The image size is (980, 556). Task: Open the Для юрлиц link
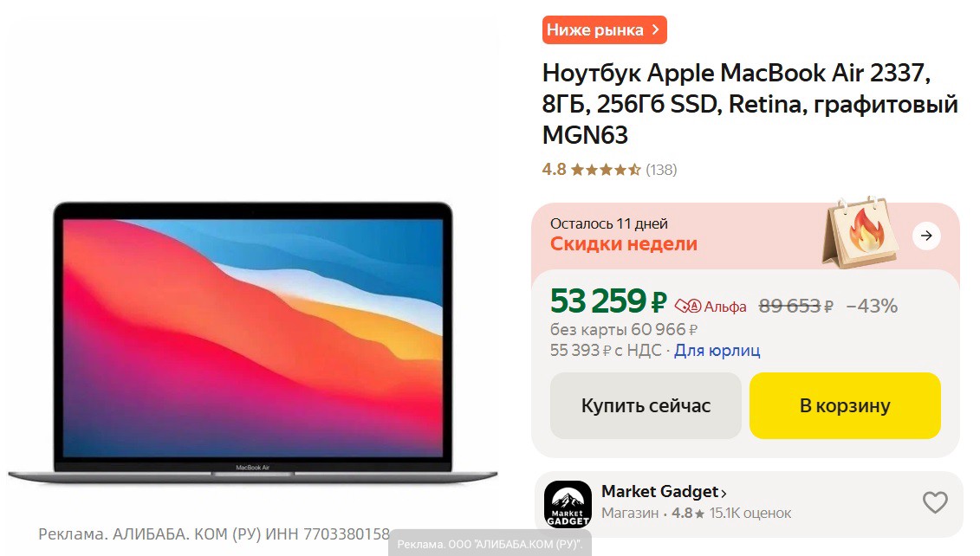pyautogui.click(x=717, y=351)
